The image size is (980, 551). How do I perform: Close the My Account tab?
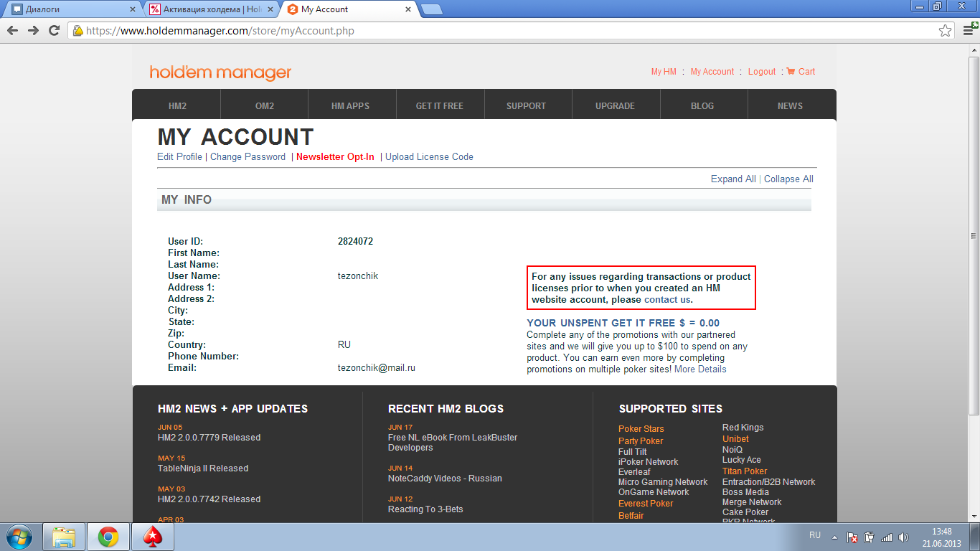[x=409, y=9]
